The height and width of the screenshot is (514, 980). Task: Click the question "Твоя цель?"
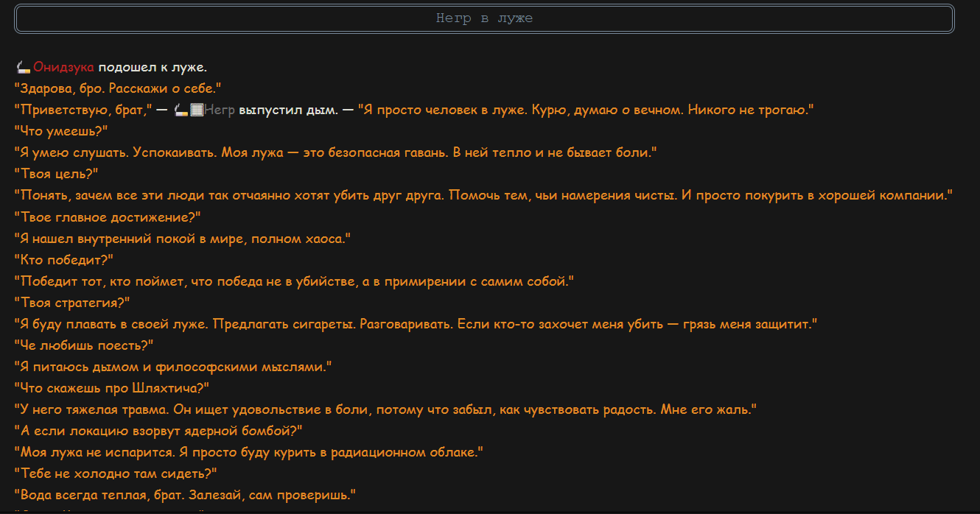click(57, 175)
